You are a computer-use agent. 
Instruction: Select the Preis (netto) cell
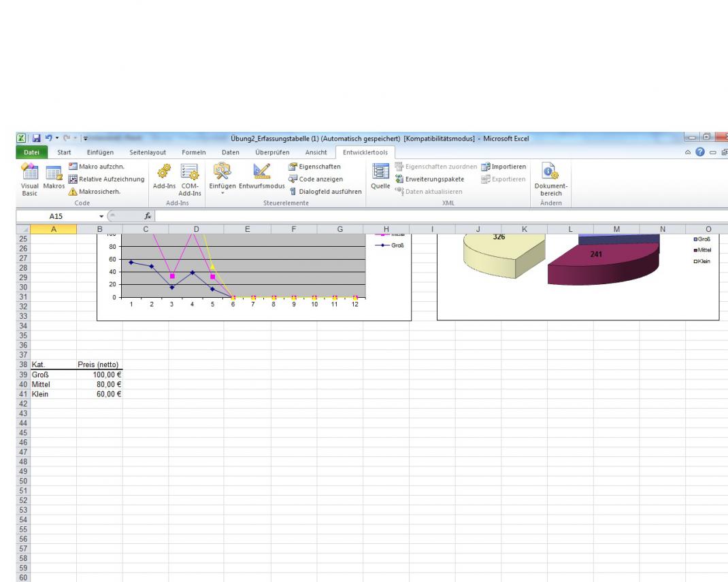[x=99, y=365]
